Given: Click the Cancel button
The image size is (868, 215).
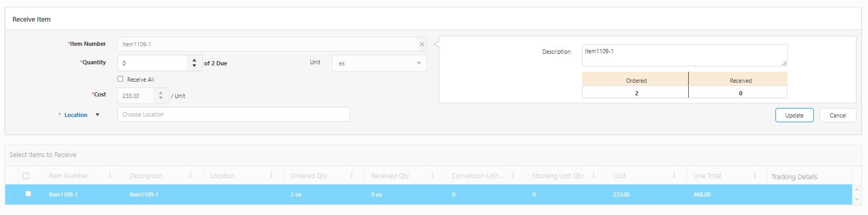Looking at the screenshot, I should tap(838, 115).
